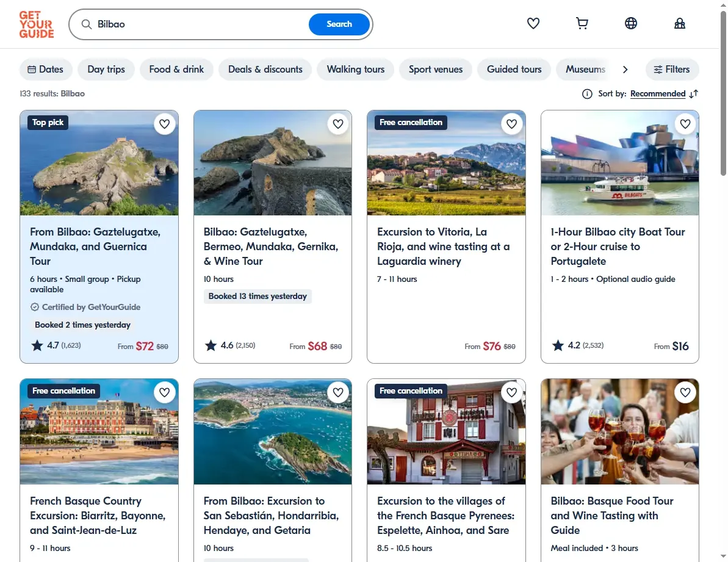Click the Guggenheim boat tour photo
Image resolution: width=728 pixels, height=562 pixels.
point(620,163)
